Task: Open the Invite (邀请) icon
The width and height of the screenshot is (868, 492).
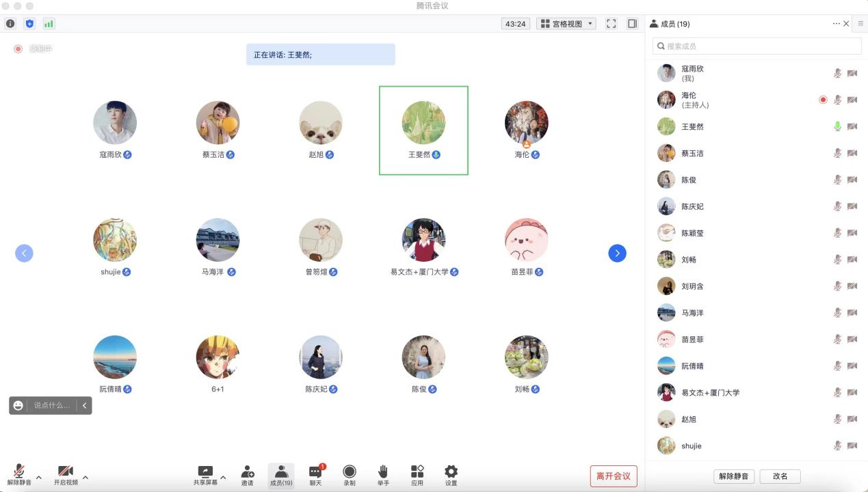Action: [247, 472]
